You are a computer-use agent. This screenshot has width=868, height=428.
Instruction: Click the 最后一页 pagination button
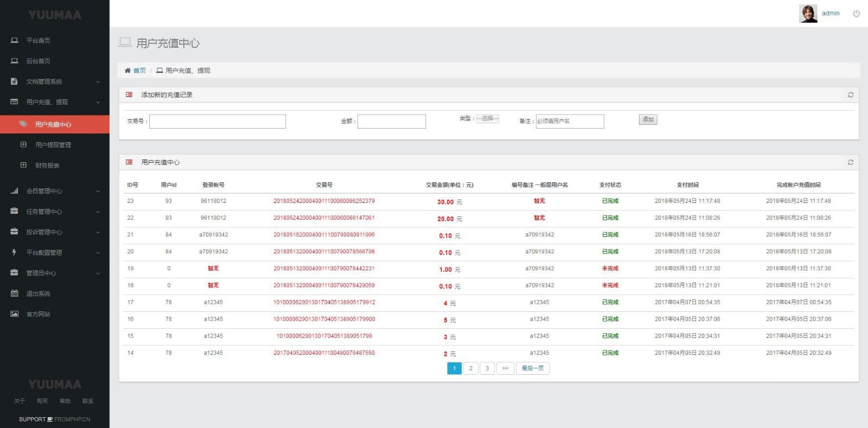point(532,368)
